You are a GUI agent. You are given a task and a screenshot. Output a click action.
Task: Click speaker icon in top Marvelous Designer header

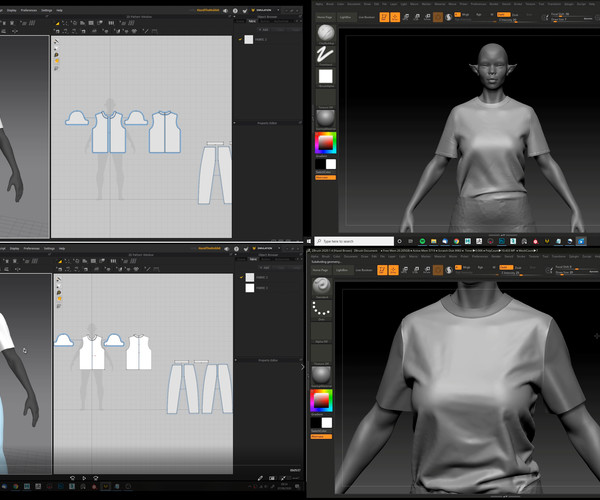pyautogui.click(x=226, y=11)
